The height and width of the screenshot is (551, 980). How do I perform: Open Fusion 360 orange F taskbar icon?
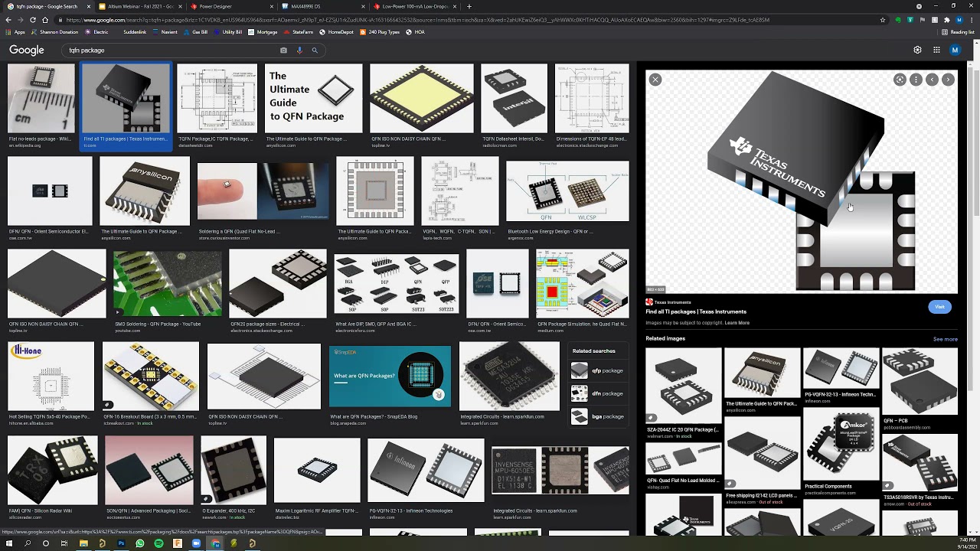tap(178, 543)
